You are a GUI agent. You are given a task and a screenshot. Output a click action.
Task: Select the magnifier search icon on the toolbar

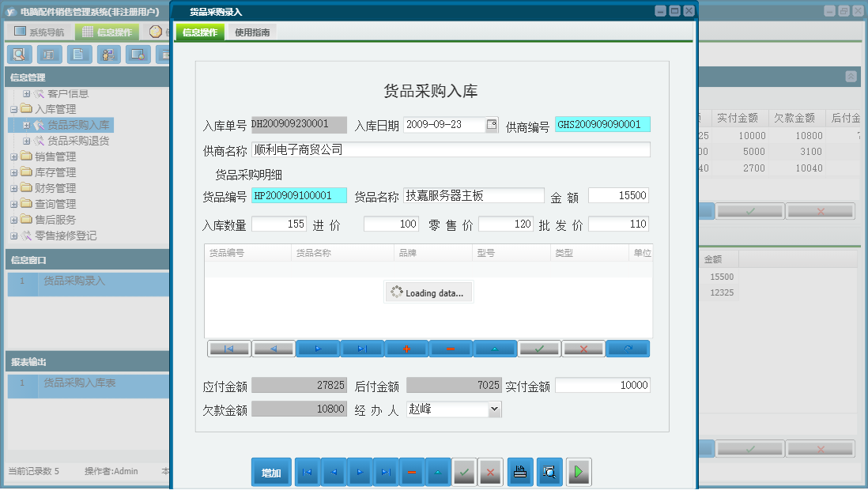pos(20,55)
